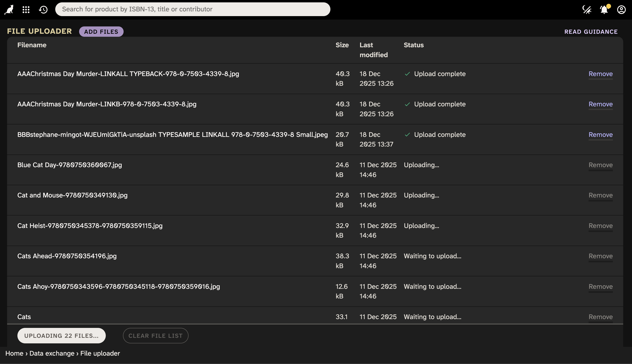This screenshot has height=364, width=632.
Task: Navigate to Home via breadcrumb
Action: [14, 353]
